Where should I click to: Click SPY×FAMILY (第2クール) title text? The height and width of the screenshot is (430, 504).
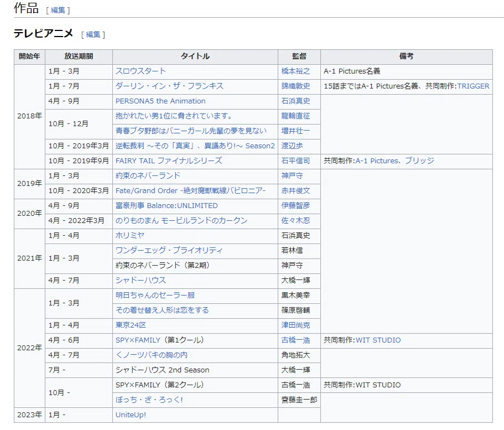click(x=160, y=385)
